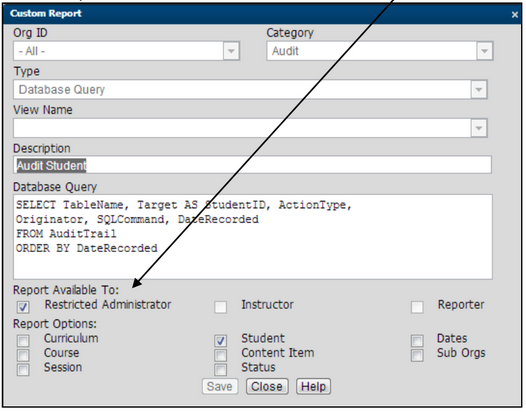Uncheck the Restricted Administrator checkbox
Screen dimensions: 526x412
click(23, 307)
